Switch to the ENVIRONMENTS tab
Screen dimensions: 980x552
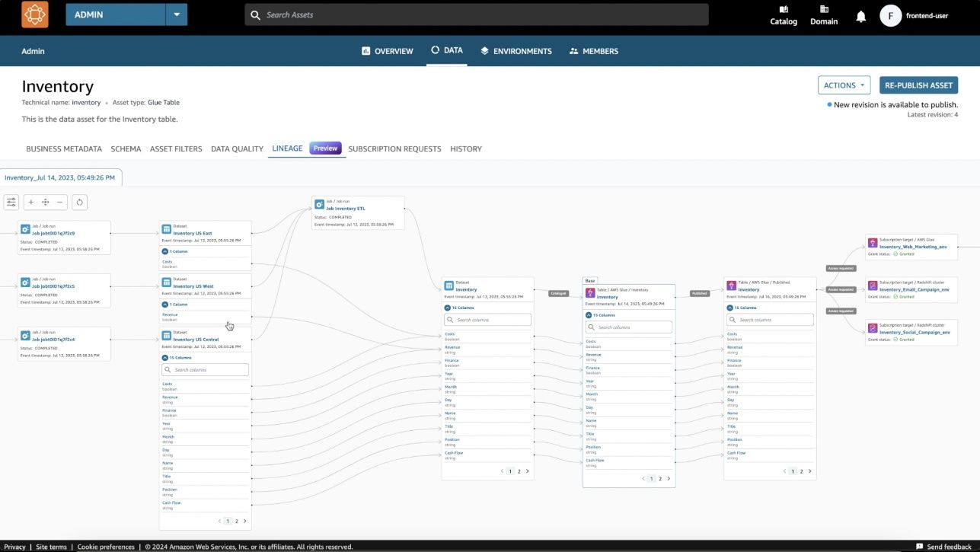[x=516, y=51]
